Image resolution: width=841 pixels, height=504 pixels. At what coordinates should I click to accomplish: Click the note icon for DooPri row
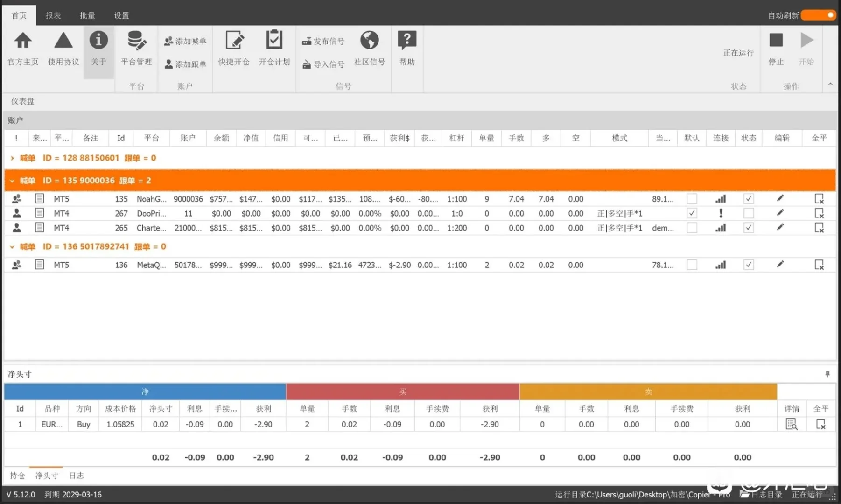(40, 213)
